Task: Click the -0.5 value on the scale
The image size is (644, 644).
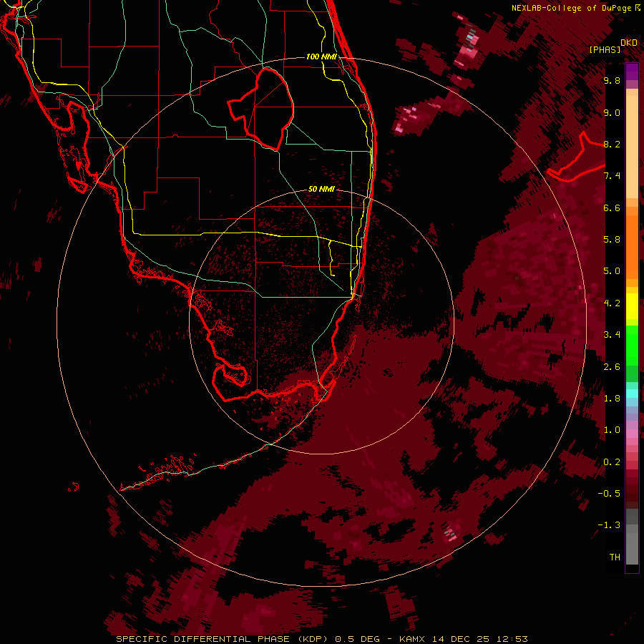Action: 609,494
